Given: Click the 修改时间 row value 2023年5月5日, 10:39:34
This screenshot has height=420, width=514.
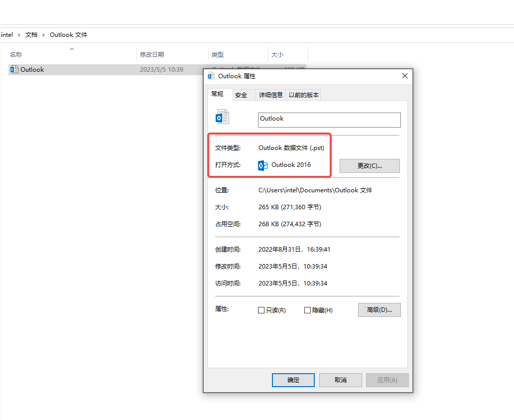Looking at the screenshot, I should pyautogui.click(x=293, y=267).
